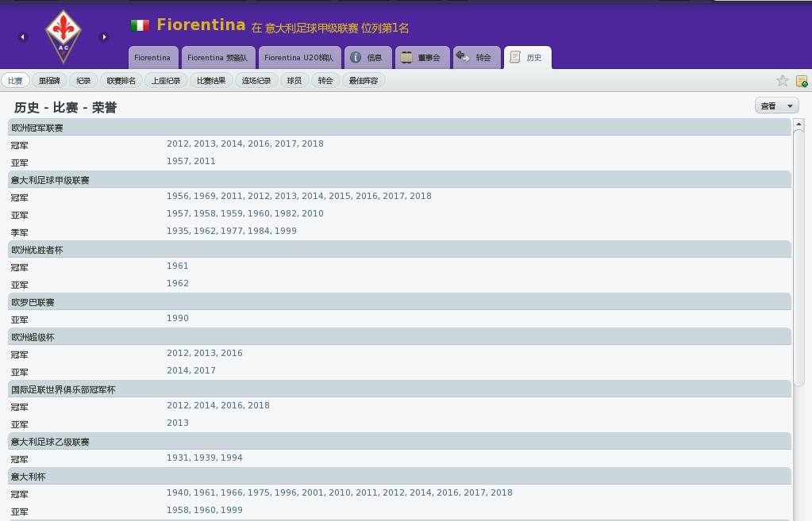Click the Italian flag icon
Image resolution: width=812 pixels, height=521 pixels.
click(x=140, y=25)
